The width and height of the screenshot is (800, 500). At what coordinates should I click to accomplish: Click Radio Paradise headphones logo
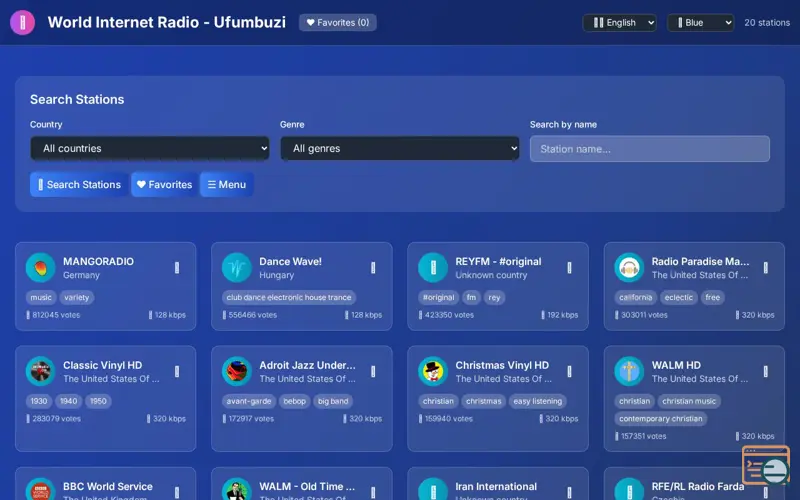(629, 267)
